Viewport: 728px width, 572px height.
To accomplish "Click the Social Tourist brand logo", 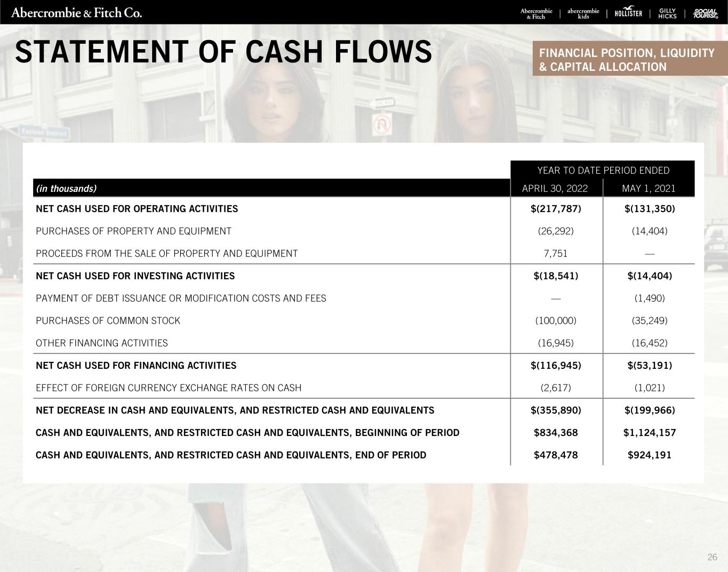I will tap(706, 14).
